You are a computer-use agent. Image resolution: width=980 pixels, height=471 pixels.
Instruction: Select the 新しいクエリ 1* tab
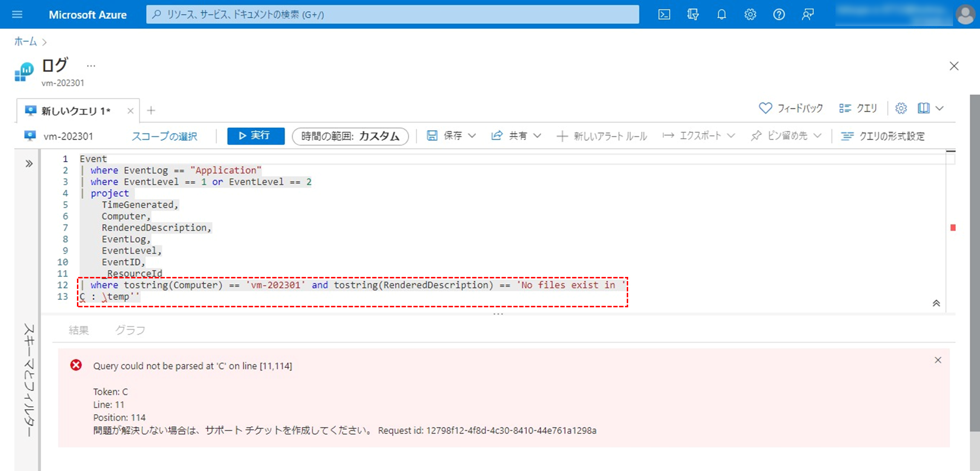(76, 111)
